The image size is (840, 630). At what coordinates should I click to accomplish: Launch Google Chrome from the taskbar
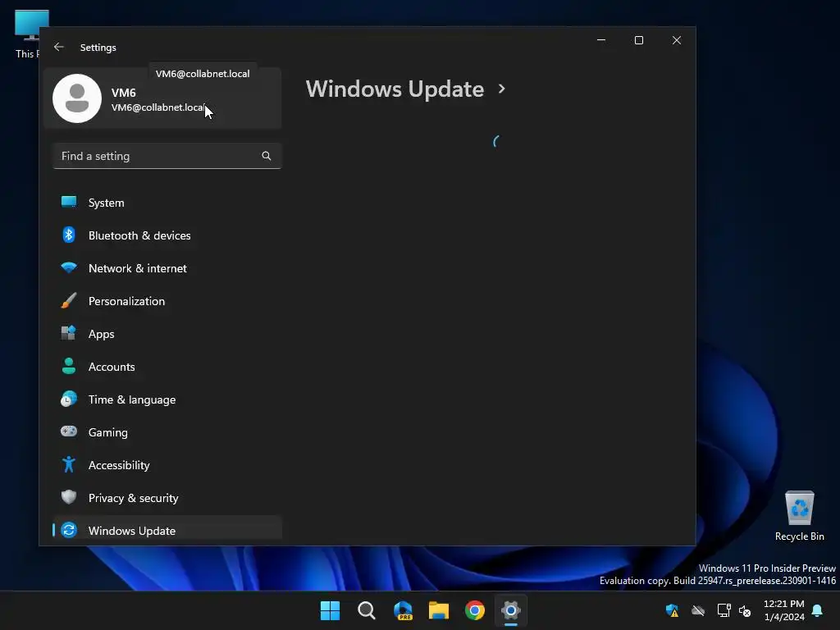tap(475, 610)
